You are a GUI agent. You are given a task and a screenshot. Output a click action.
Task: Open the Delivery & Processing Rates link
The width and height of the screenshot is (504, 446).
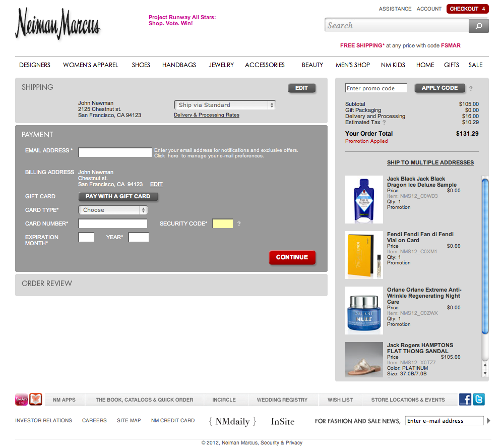[206, 115]
